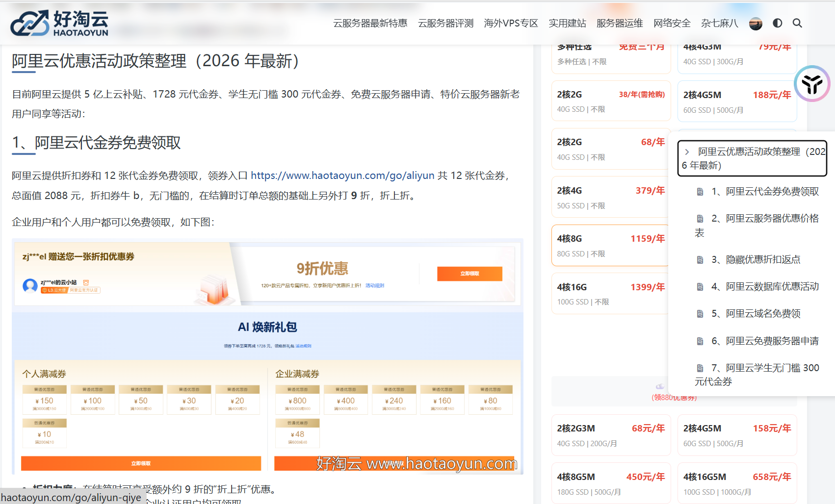Select the ¥150 personal coupon

pos(45,400)
